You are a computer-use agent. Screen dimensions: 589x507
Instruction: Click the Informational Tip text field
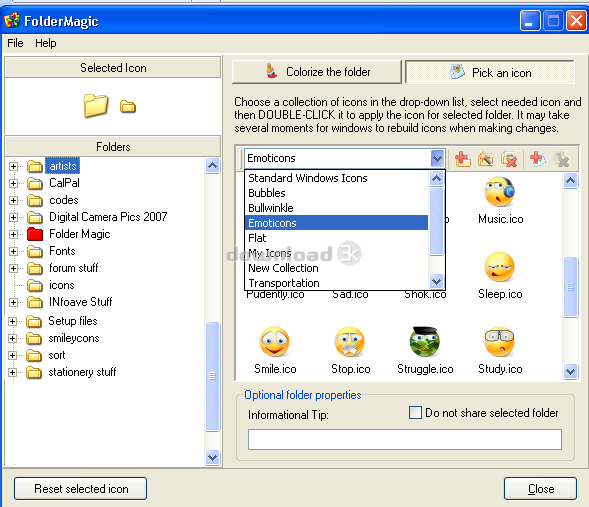coord(405,439)
